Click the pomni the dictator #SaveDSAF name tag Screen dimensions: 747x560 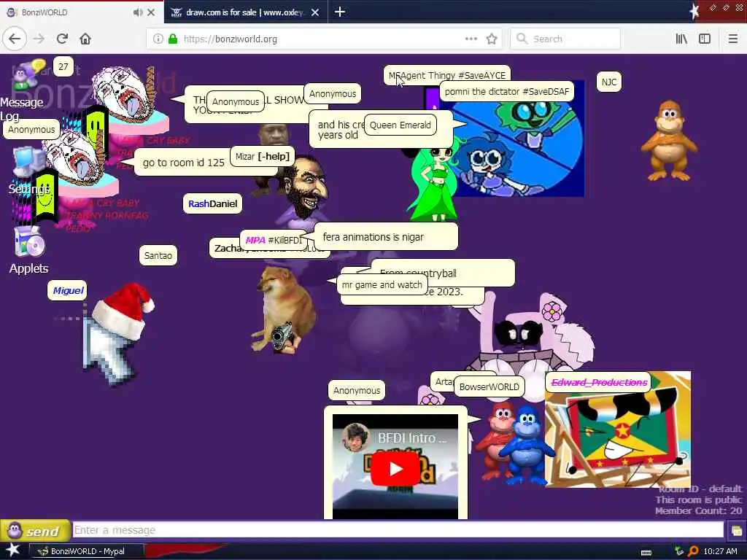tap(507, 91)
